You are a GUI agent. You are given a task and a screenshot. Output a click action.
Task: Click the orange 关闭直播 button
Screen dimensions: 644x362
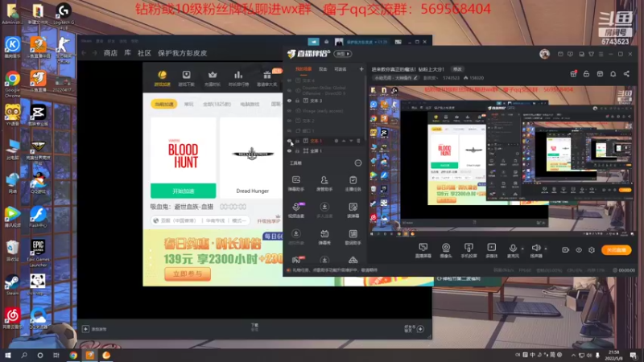click(617, 250)
